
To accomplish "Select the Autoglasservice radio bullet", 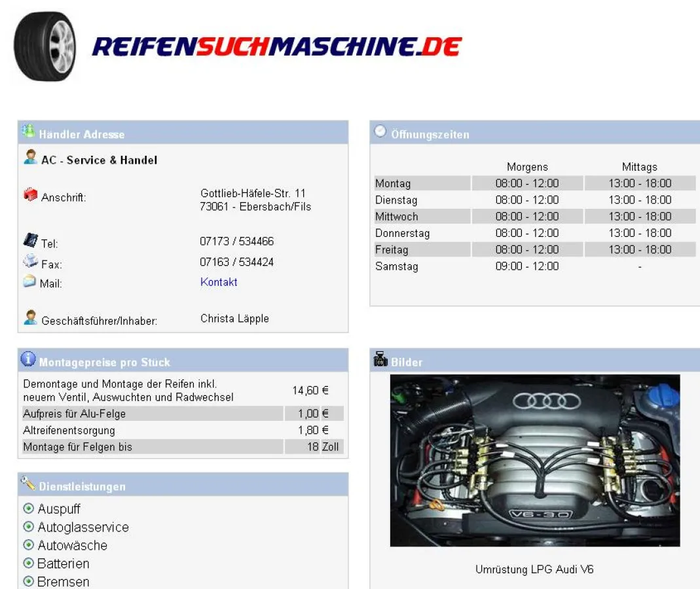I will coord(29,527).
